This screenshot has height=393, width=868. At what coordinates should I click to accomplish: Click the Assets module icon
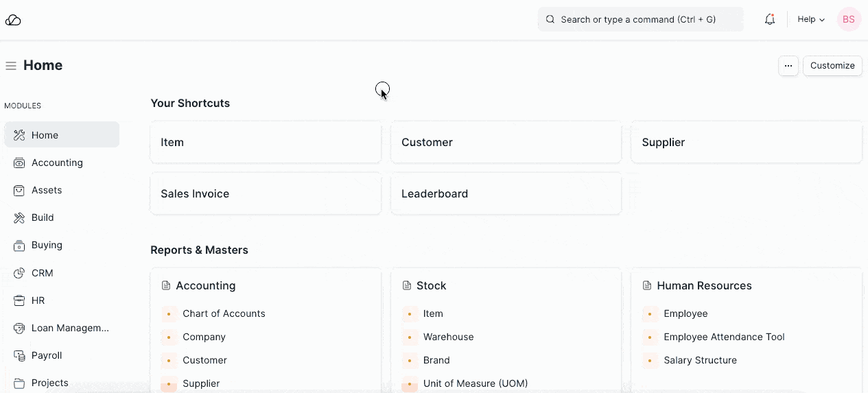pos(19,191)
